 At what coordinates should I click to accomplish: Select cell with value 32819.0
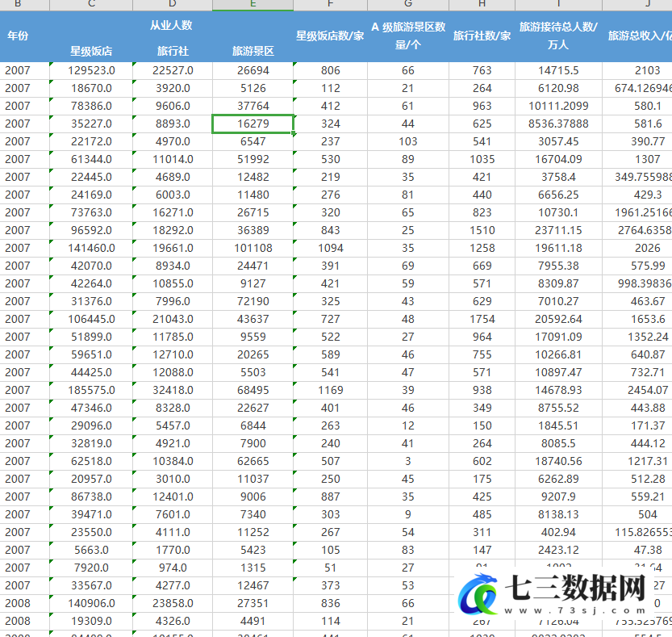click(x=91, y=443)
